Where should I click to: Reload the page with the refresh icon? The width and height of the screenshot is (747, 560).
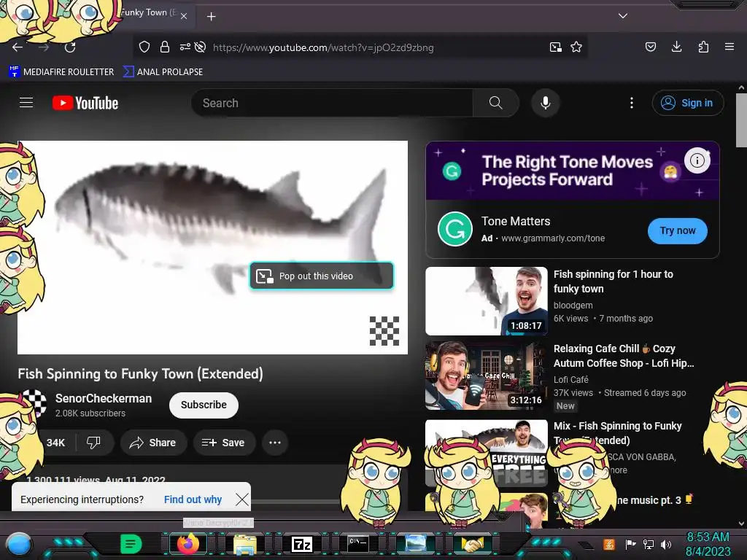pos(70,47)
